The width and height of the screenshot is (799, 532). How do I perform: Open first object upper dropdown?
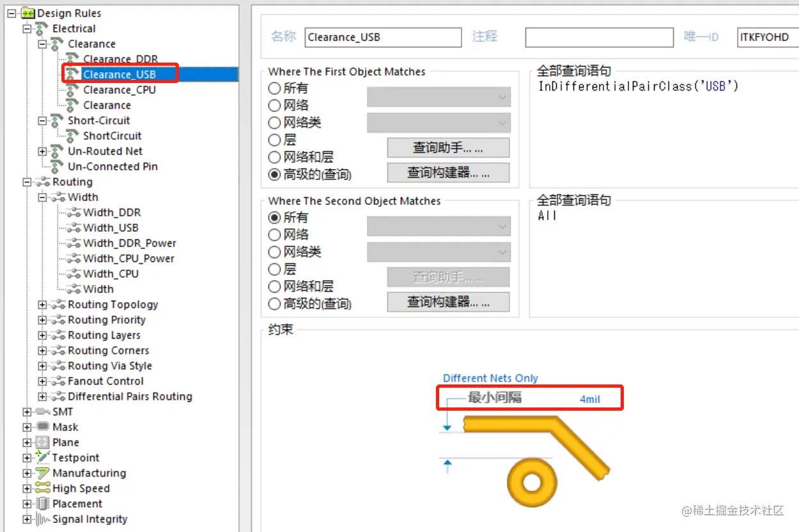point(438,97)
